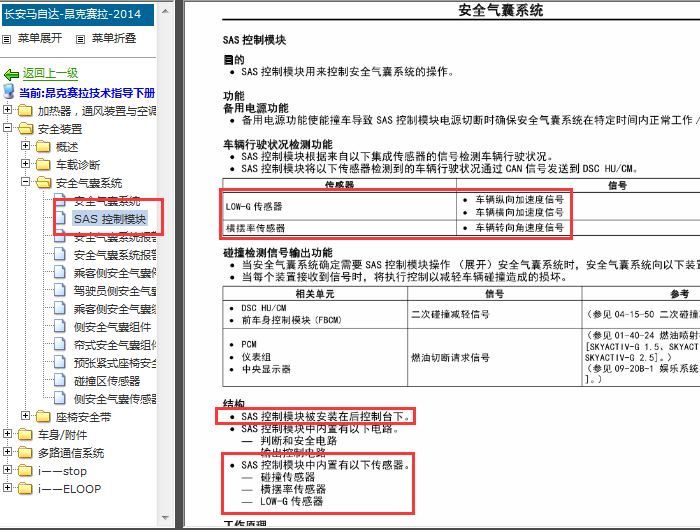Viewport: 700px width, 530px height.
Task: Click folder icon next to 车身/附件
Action: (25, 434)
